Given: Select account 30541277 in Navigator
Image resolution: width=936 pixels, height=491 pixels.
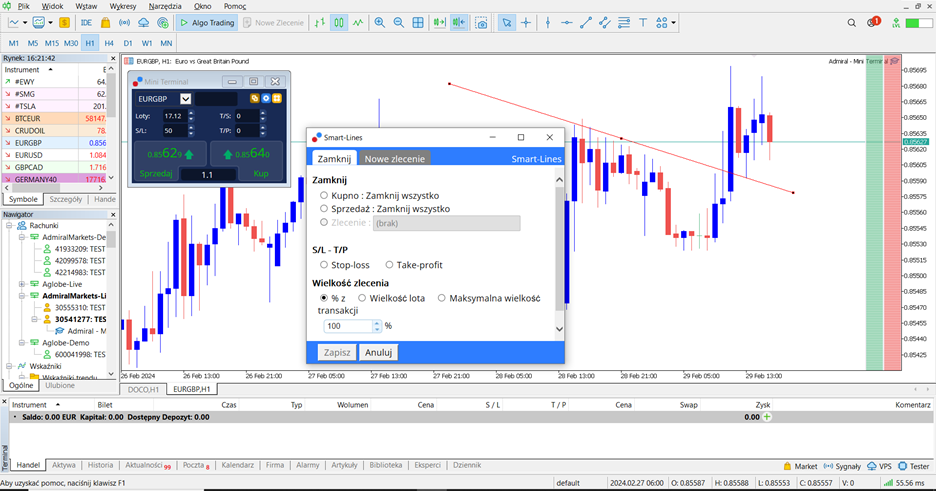Looking at the screenshot, I should (80, 319).
